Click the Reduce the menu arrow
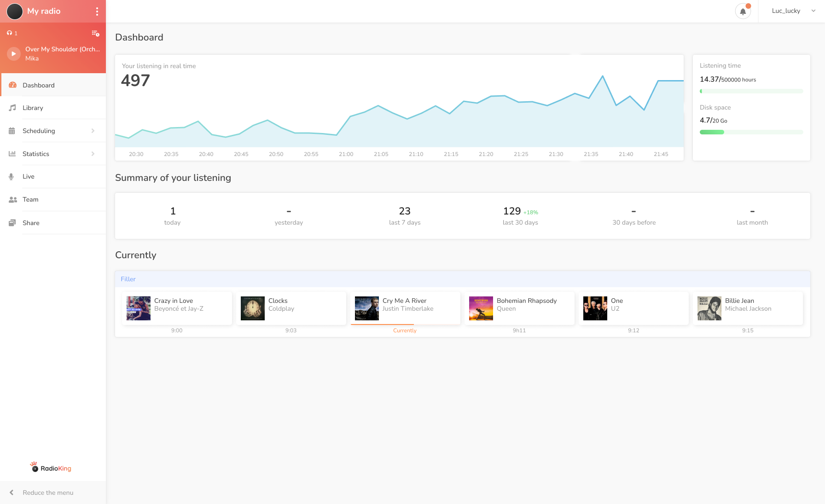825x504 pixels. tap(12, 492)
